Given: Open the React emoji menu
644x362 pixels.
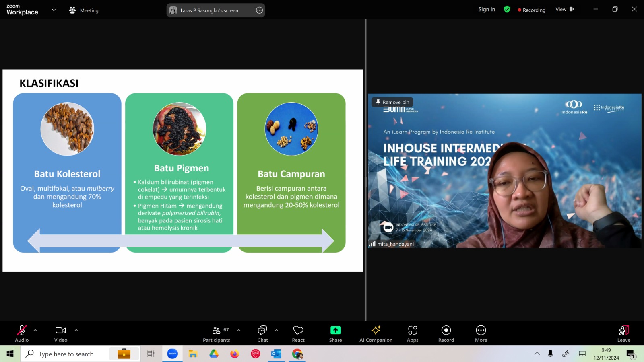Looking at the screenshot, I should coord(298,334).
